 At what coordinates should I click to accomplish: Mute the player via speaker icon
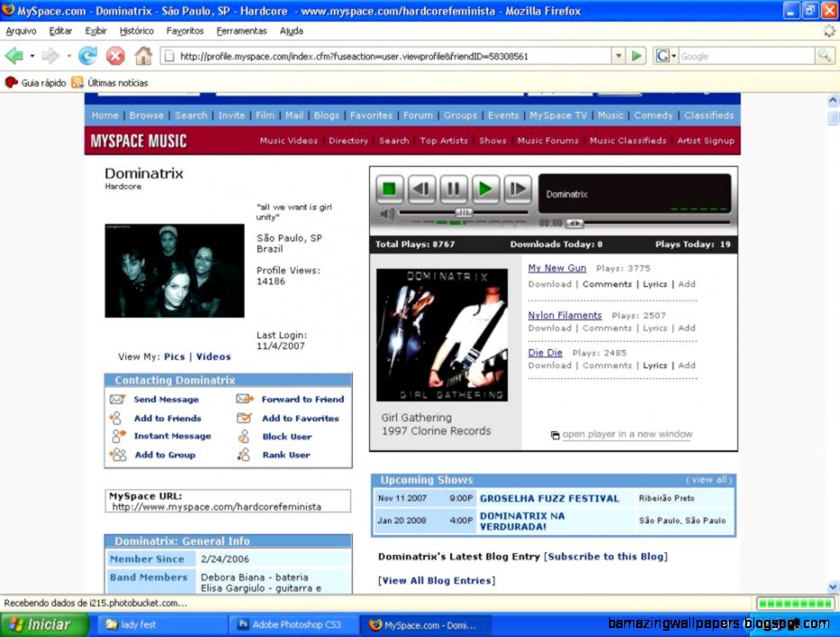click(x=387, y=215)
